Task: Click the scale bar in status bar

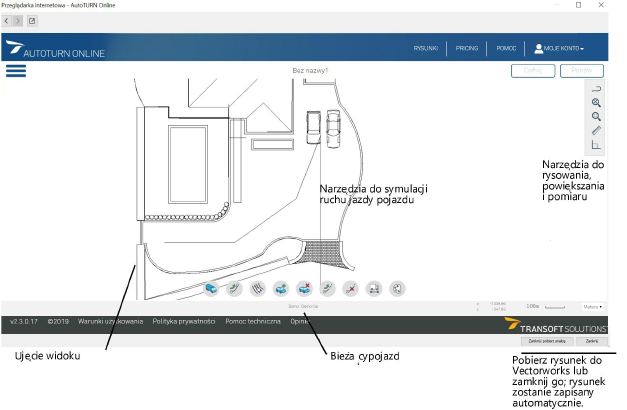Action: (555, 307)
